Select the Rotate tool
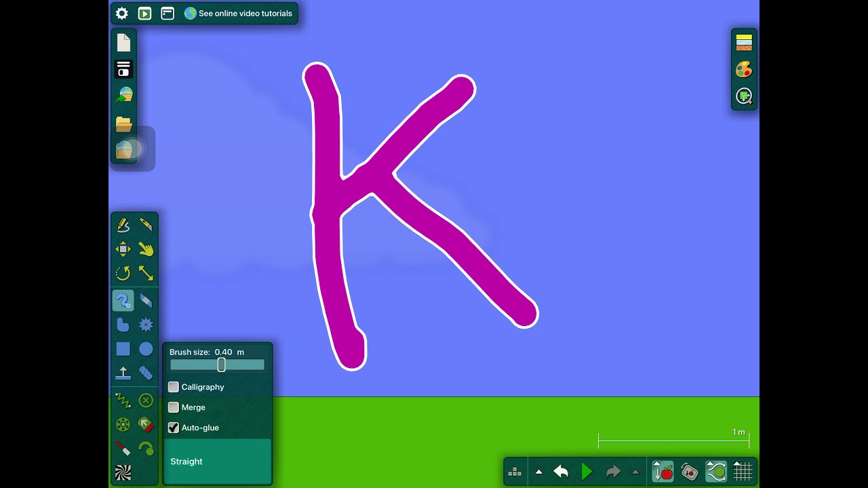The width and height of the screenshot is (868, 488). click(123, 273)
